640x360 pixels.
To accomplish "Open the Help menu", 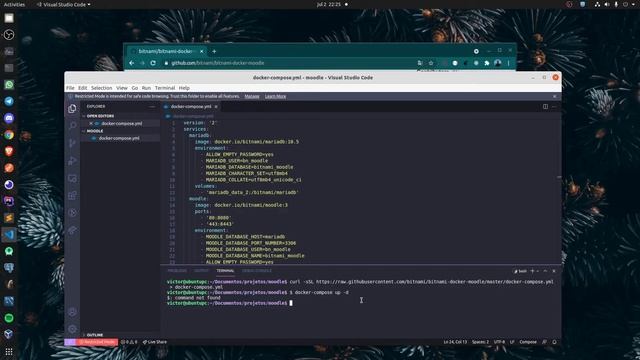I will (x=184, y=88).
